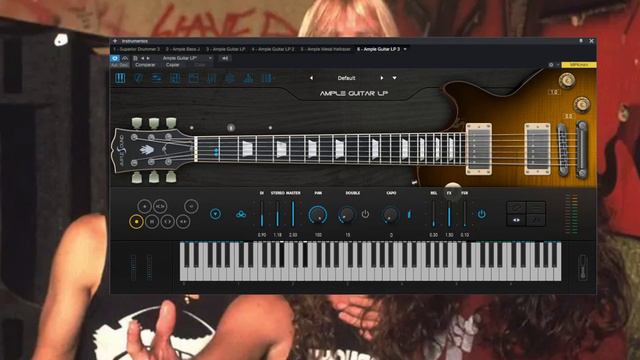640x360 pixels.
Task: Open the vertical-faders mixer panel icon
Action: (x=212, y=78)
